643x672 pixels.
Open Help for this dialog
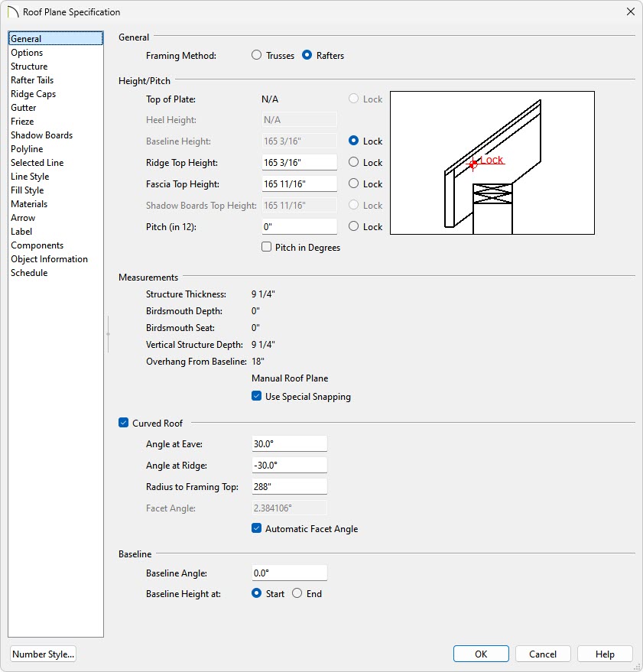pyautogui.click(x=605, y=654)
